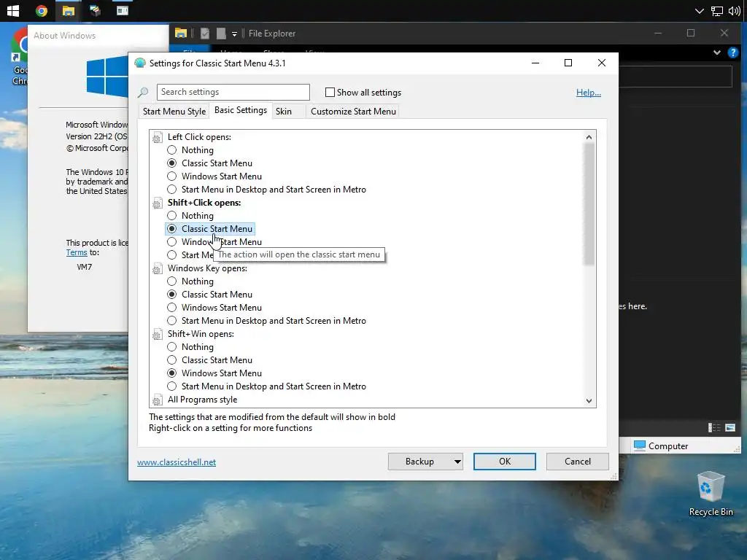Click the large icons view button in File Explorer

[729, 427]
